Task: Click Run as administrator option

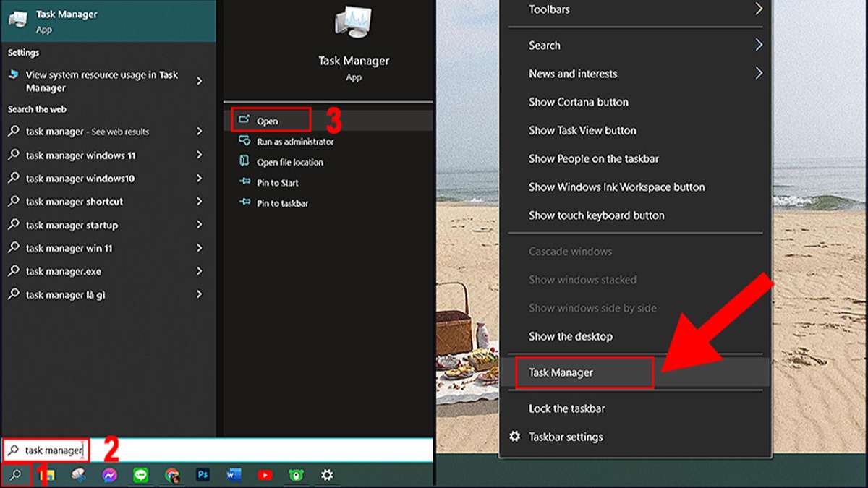Action: point(295,142)
